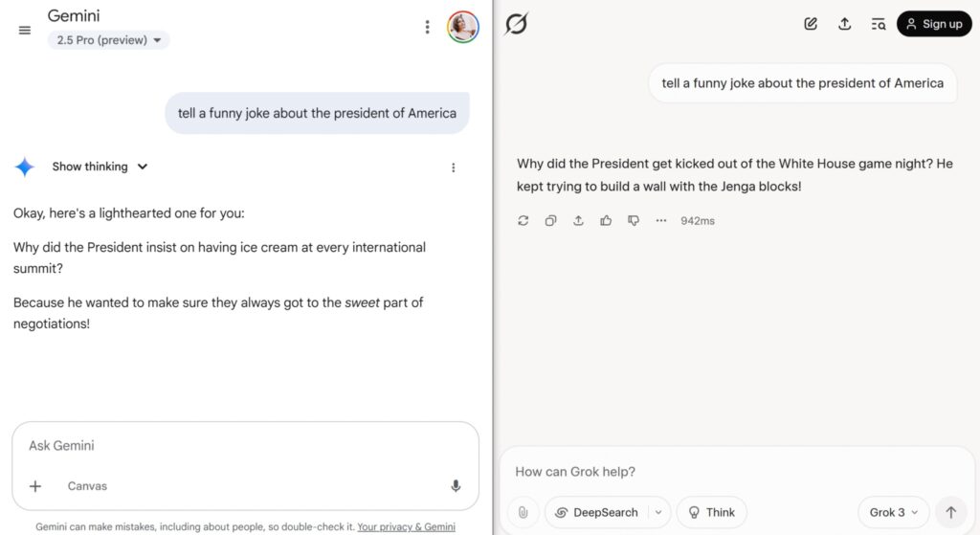Toggle the DeepSearch mode button
Viewport: 980px width, 535px height.
pyautogui.click(x=596, y=512)
